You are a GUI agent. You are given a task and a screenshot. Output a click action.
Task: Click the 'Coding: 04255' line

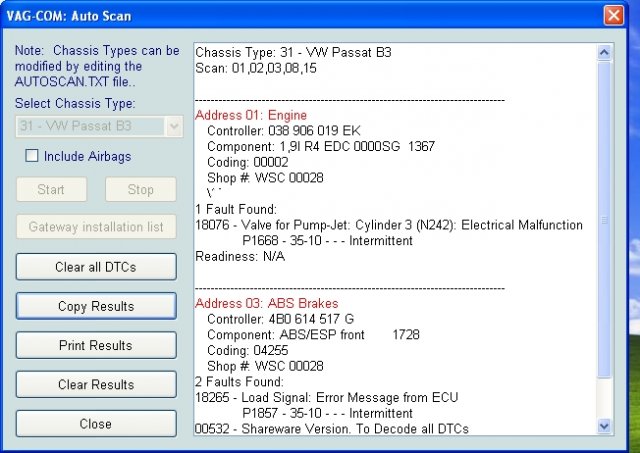pos(248,350)
